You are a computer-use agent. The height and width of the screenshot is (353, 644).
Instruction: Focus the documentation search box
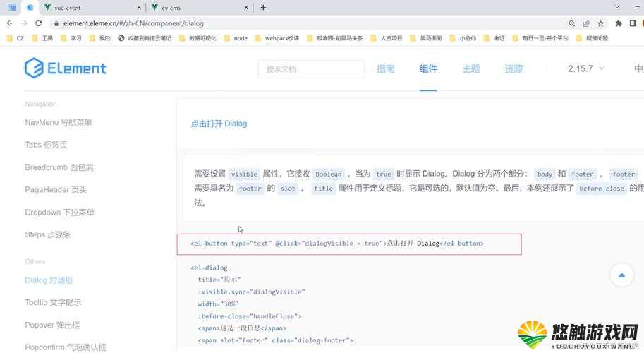click(x=311, y=69)
